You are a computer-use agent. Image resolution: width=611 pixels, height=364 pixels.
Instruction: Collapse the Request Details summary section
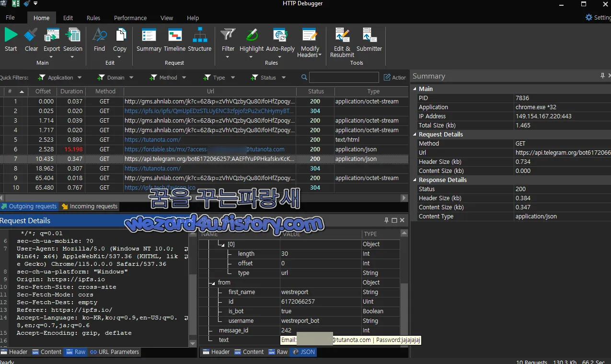coord(415,134)
